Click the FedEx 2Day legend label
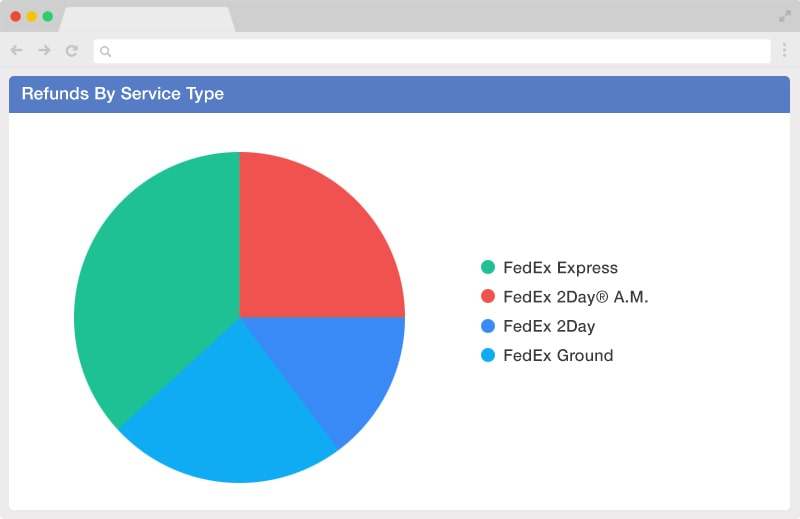800x519 pixels. tap(549, 326)
